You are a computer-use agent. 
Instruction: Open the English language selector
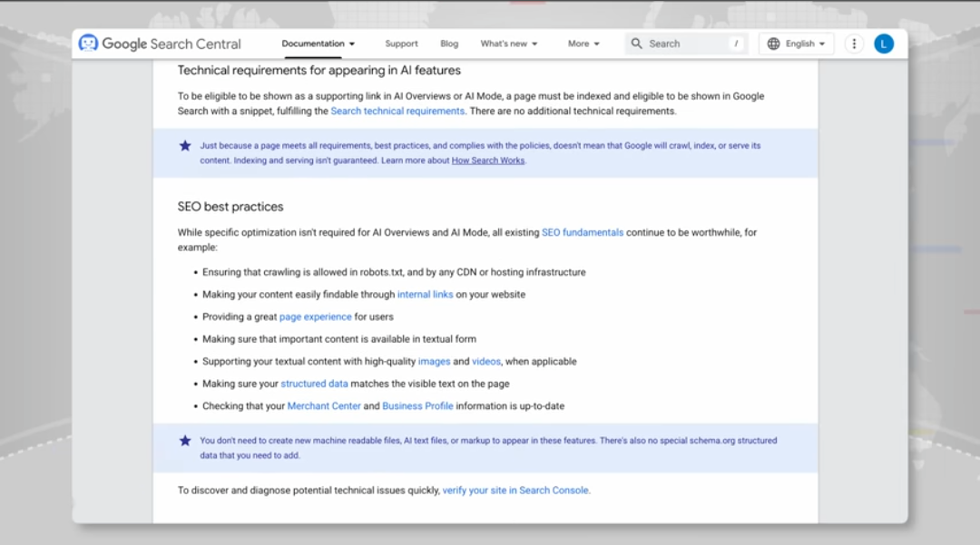797,44
